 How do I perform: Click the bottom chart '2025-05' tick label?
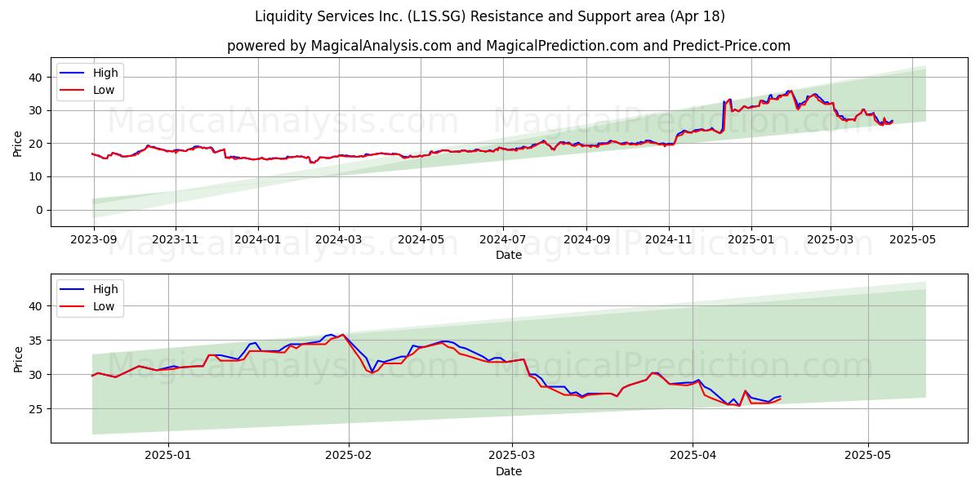(x=868, y=456)
